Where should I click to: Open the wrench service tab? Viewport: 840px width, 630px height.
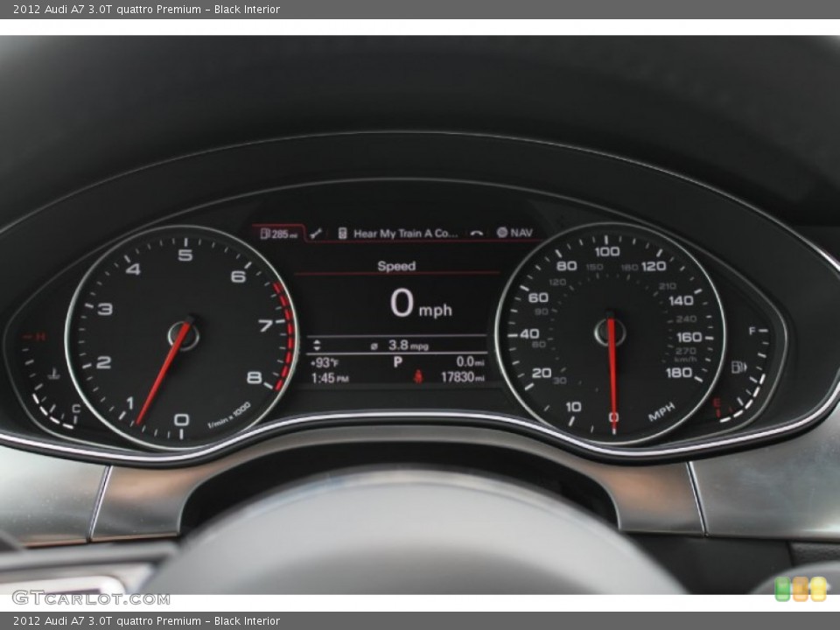tap(316, 234)
